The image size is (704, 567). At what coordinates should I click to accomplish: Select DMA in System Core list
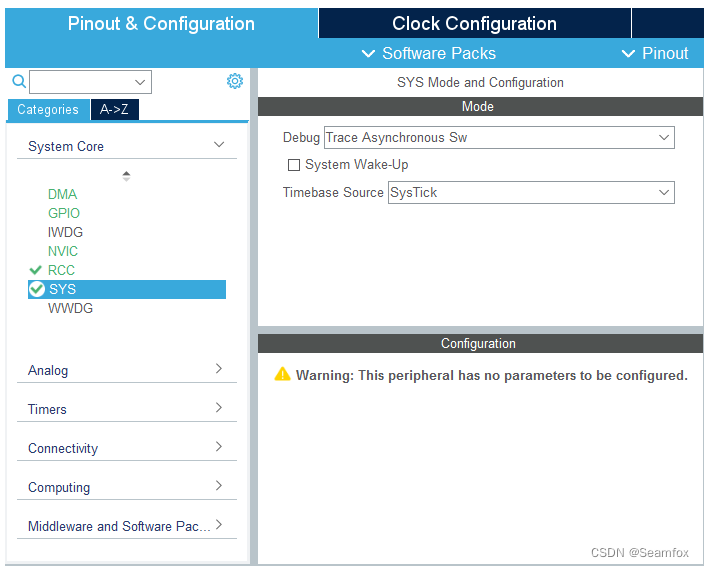pos(62,194)
